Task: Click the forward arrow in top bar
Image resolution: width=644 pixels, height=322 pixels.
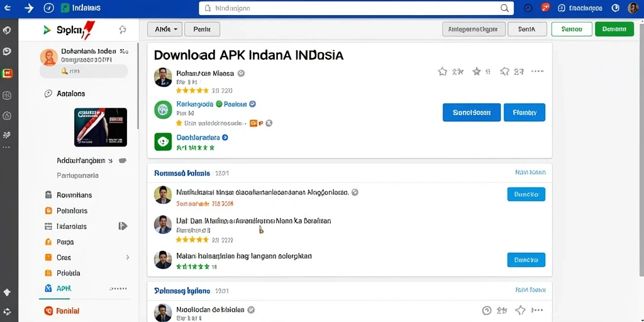Action: pos(29,8)
